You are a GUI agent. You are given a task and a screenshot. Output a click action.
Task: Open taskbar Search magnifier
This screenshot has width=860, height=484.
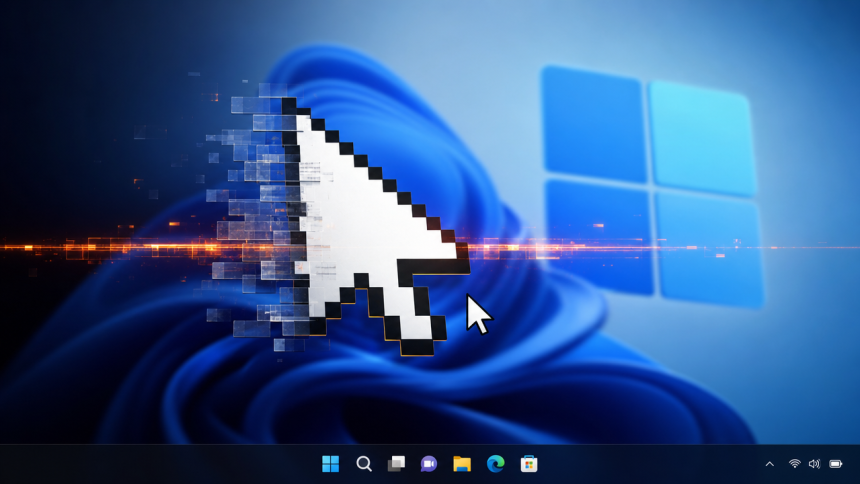click(364, 464)
